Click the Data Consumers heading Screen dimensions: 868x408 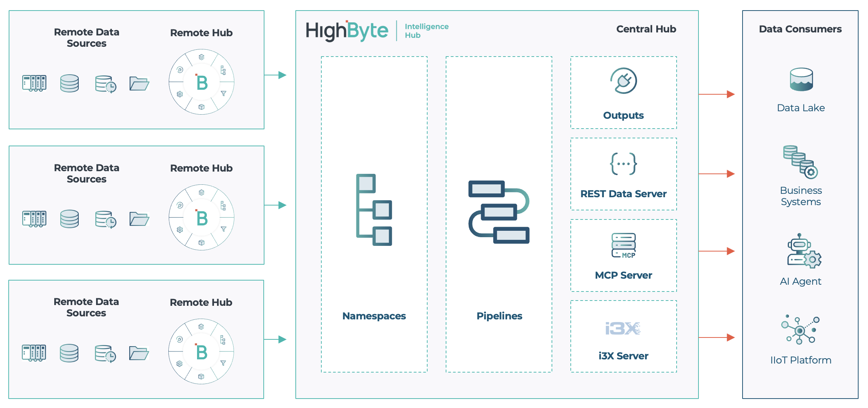point(800,29)
